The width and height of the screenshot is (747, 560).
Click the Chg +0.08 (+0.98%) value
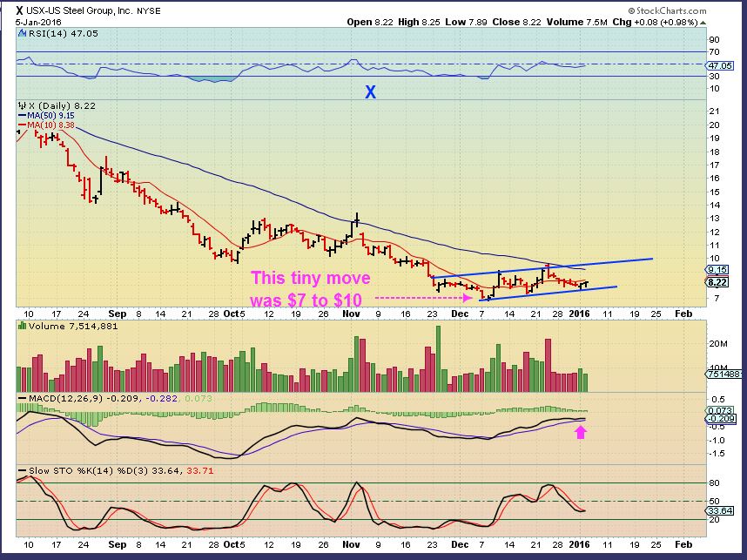coord(655,22)
